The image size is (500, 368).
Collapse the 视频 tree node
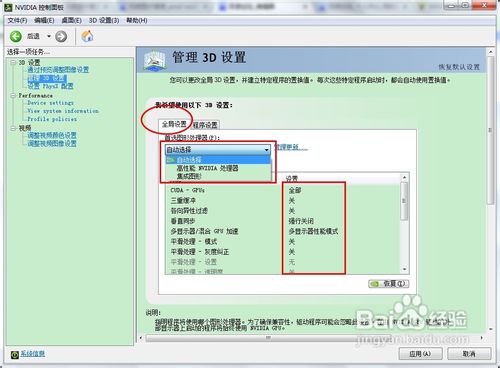[x=13, y=128]
